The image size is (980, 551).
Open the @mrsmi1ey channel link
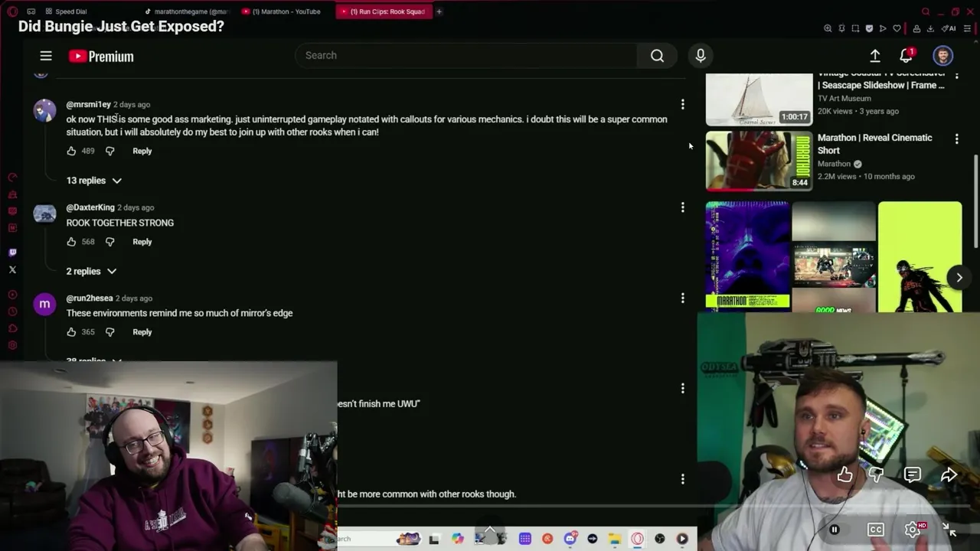pyautogui.click(x=88, y=104)
